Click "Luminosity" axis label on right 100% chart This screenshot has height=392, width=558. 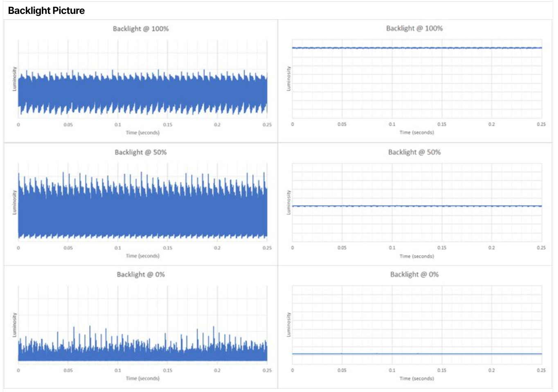click(289, 78)
